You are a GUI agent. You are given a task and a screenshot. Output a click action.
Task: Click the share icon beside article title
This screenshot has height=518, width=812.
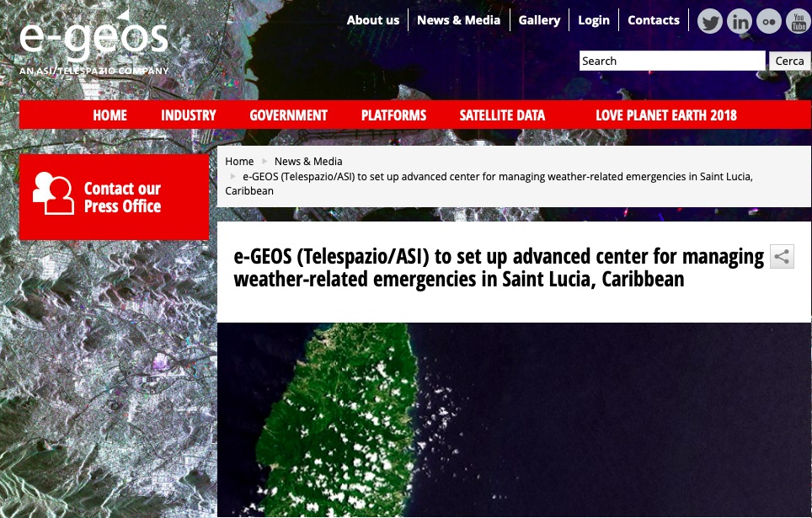point(782,256)
